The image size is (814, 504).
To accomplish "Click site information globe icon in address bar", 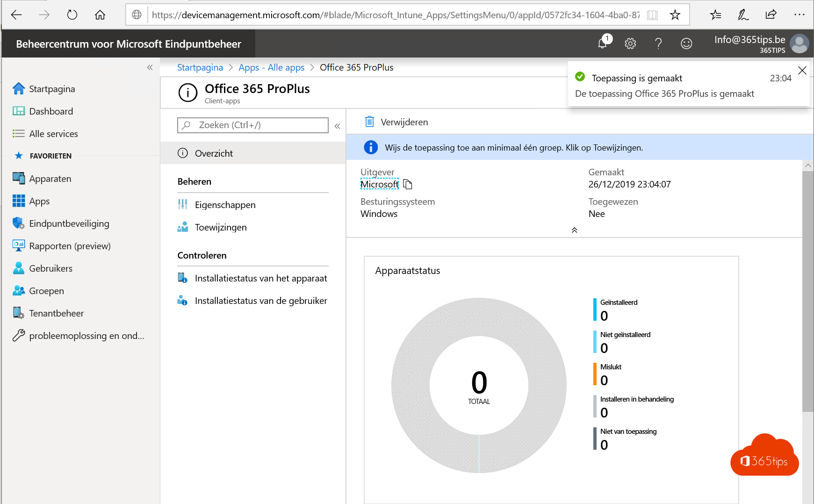I will click(x=137, y=15).
